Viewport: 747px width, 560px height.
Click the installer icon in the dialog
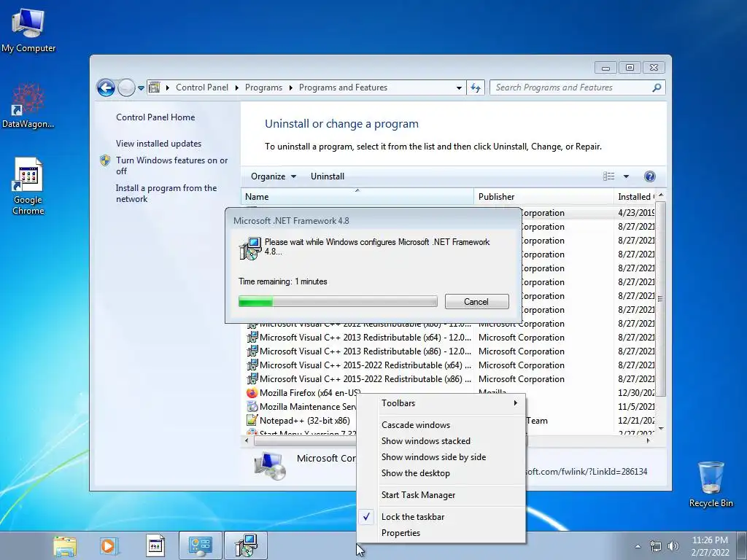[250, 249]
